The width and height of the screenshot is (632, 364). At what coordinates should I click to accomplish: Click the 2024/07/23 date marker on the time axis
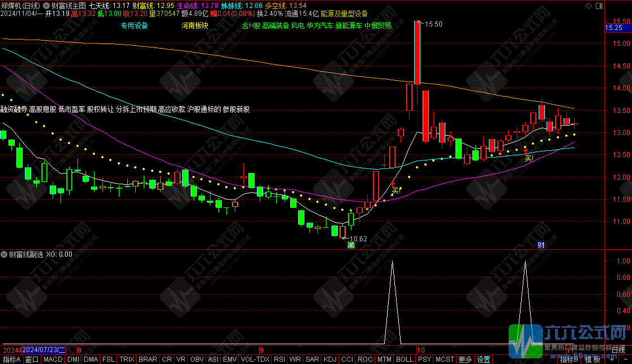pos(44,351)
